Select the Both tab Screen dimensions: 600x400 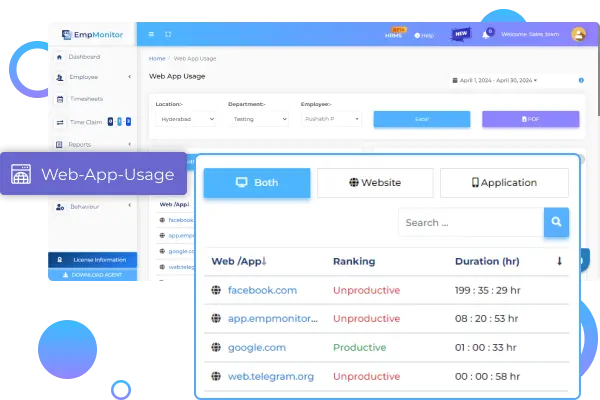[x=257, y=183]
